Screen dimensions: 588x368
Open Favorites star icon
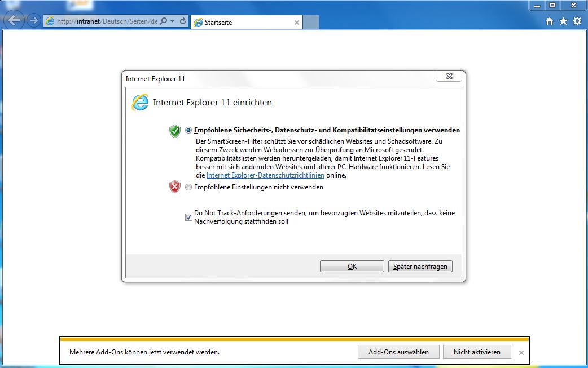pyautogui.click(x=563, y=21)
